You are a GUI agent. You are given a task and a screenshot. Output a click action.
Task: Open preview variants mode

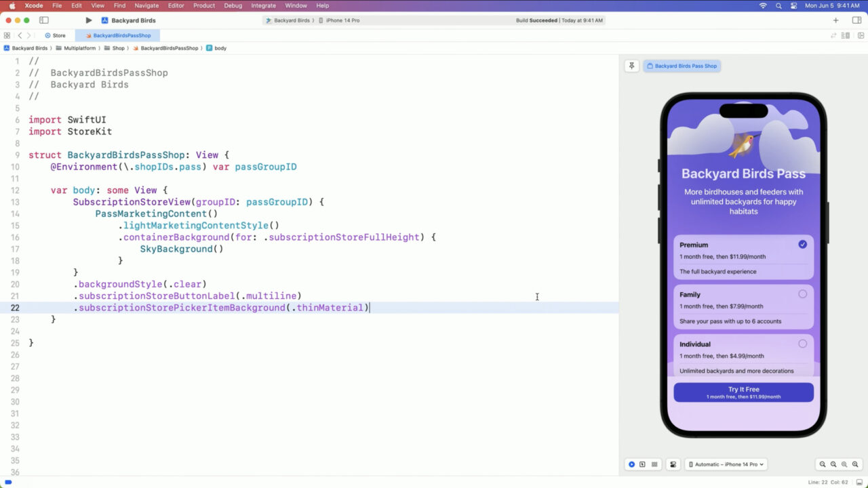pos(654,464)
